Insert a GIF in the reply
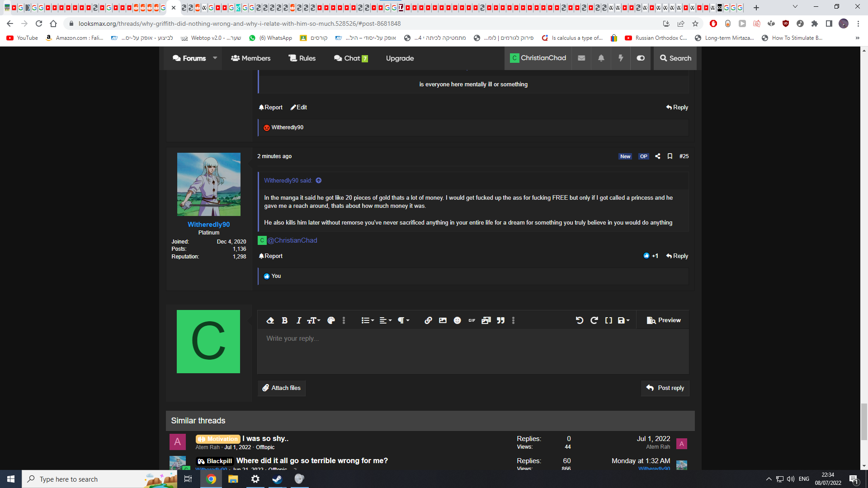The width and height of the screenshot is (868, 488). click(x=472, y=320)
